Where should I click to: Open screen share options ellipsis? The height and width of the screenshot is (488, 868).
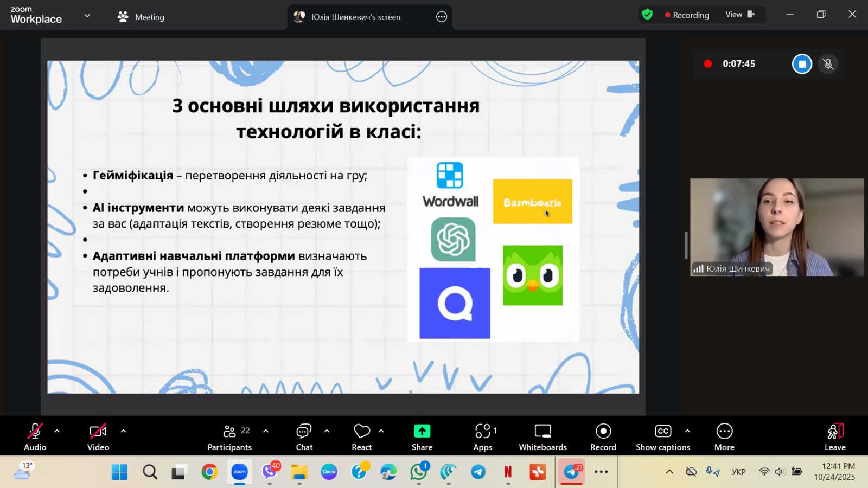442,17
